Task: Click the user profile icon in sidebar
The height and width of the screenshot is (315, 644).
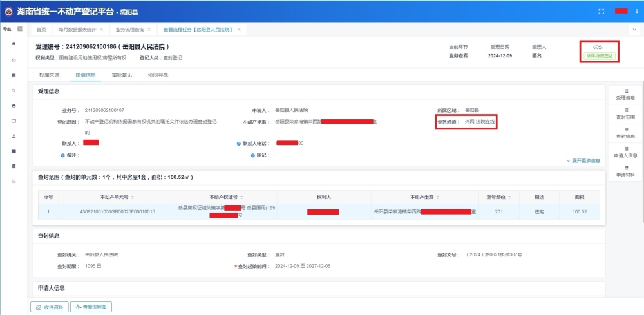Action: (x=14, y=136)
